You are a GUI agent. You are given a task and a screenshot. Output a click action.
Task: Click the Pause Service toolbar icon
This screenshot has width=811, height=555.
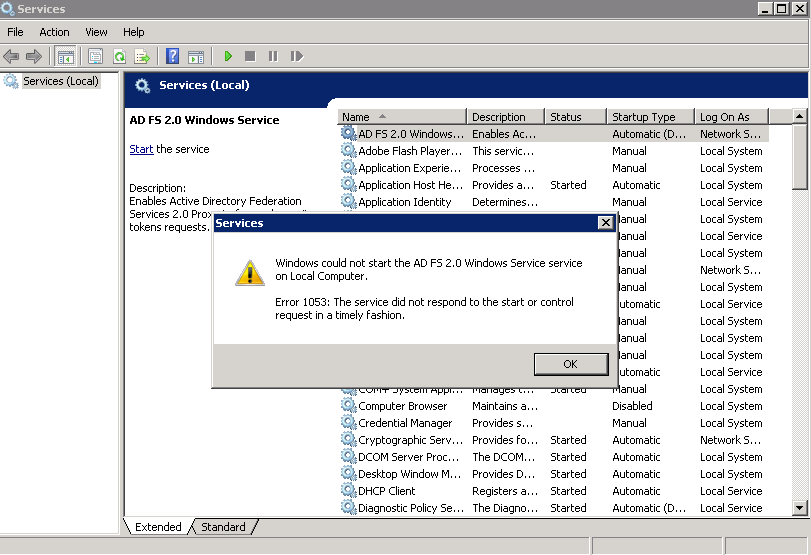coord(273,56)
